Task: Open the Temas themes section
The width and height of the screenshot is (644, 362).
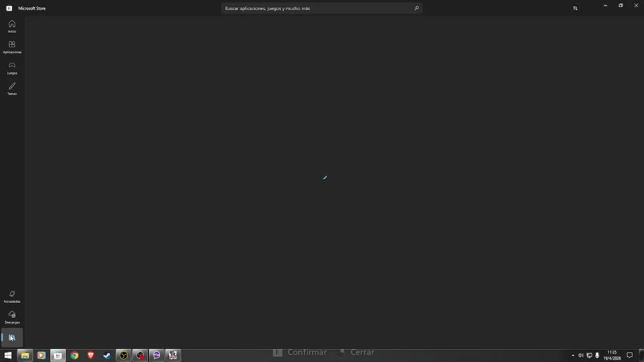Action: [x=12, y=89]
